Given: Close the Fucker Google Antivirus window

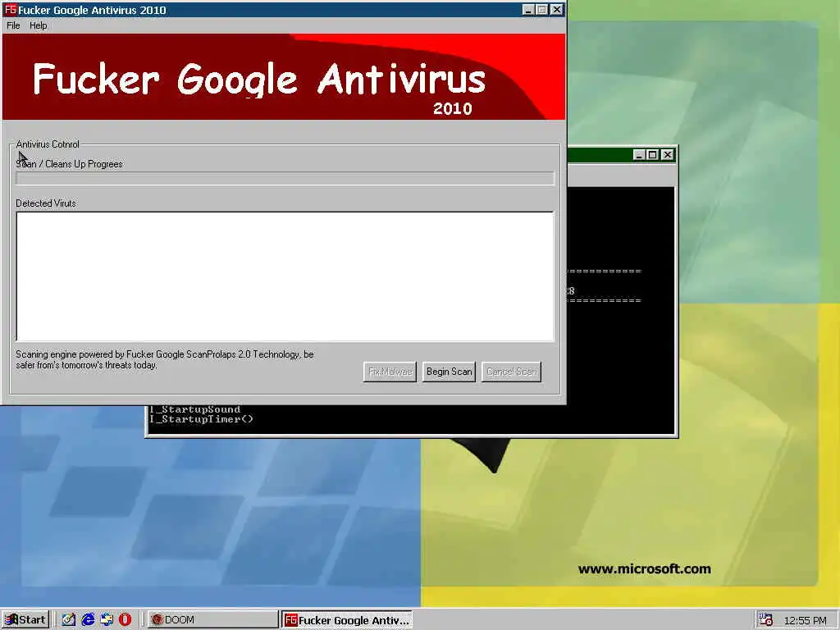Looking at the screenshot, I should (x=557, y=10).
